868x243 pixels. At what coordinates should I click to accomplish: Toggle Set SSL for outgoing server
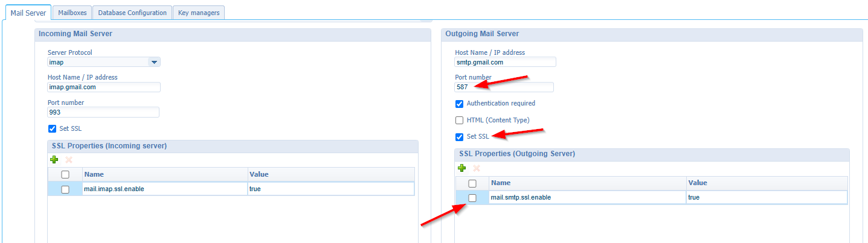tap(459, 137)
